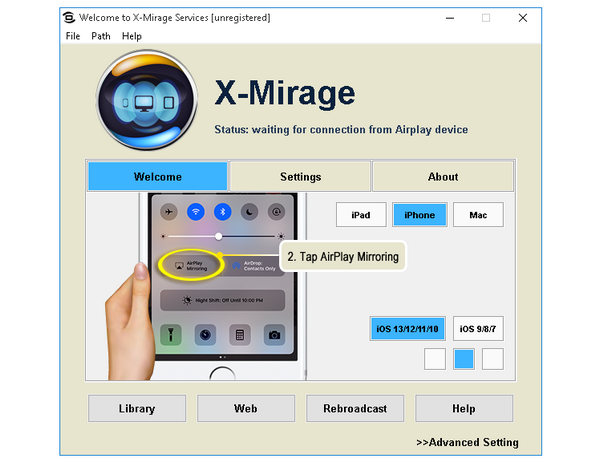This screenshot has height=463, width=600.
Task: Open the Path menu
Action: 101,36
